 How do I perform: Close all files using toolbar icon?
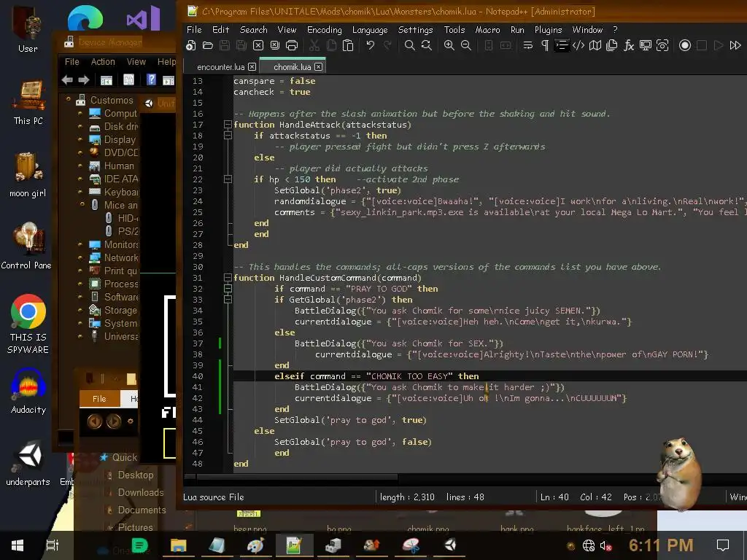[275, 45]
